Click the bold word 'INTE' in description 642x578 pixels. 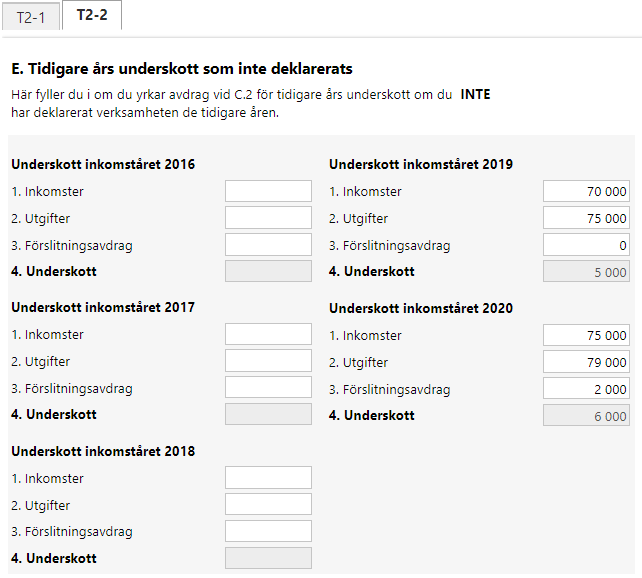tap(475, 95)
